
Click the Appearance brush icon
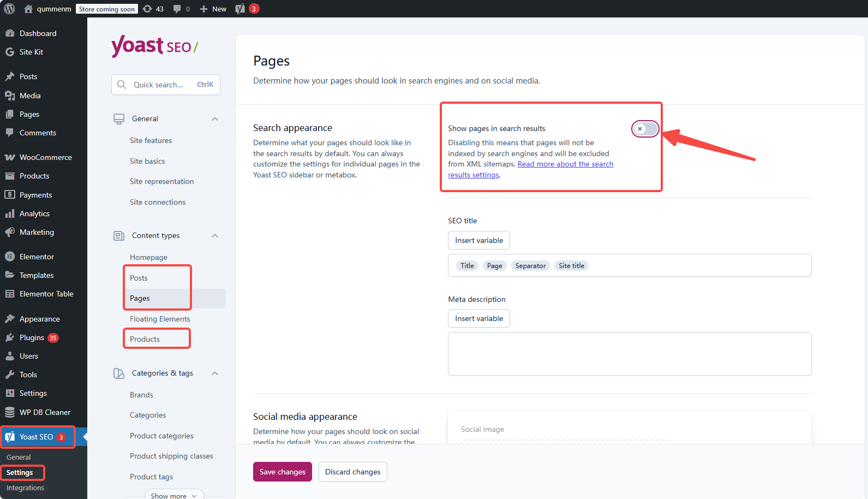pos(10,319)
